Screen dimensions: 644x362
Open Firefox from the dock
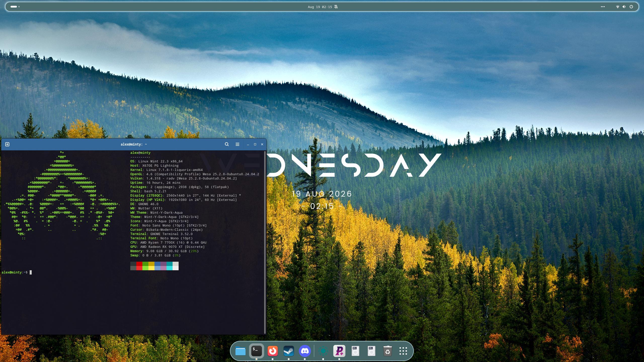272,351
